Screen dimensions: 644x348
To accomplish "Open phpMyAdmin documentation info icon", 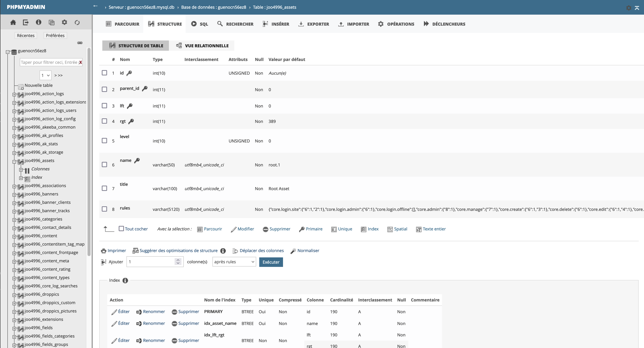I will [38, 22].
